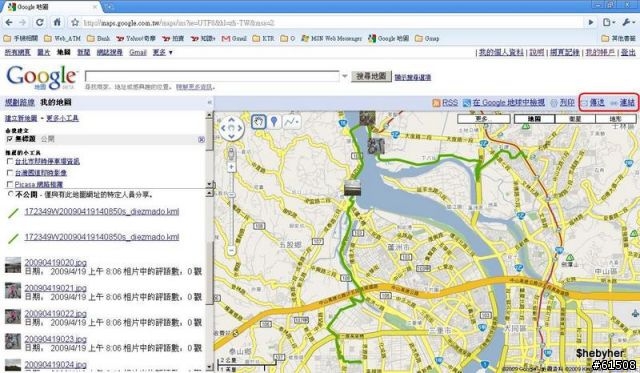Screen dimensions: 640x373
Task: Open MSN Web Messenger bookmark
Action: 331,38
